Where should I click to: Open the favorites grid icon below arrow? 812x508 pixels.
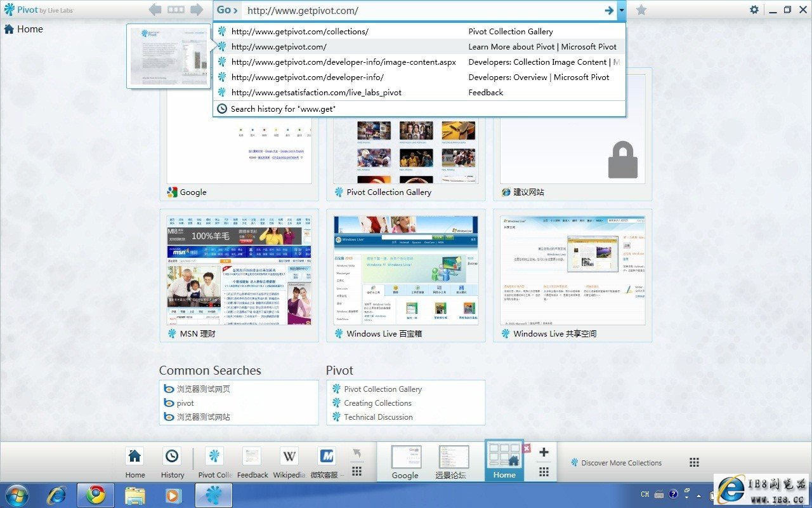click(x=357, y=471)
